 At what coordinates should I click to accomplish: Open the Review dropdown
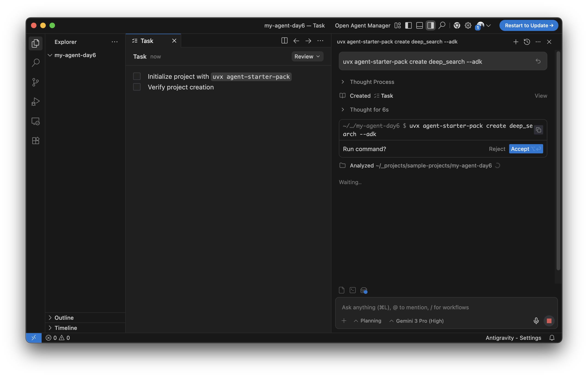(307, 57)
